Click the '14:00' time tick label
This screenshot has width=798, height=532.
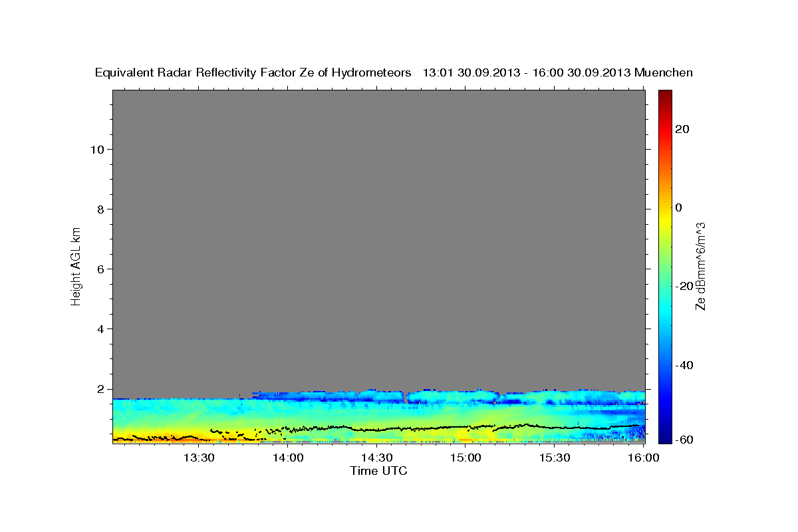[288, 458]
